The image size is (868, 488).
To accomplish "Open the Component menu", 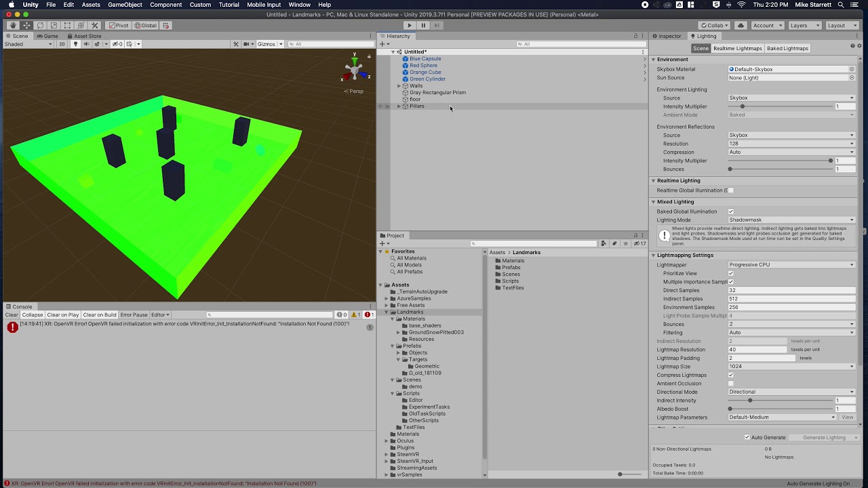I will [166, 5].
